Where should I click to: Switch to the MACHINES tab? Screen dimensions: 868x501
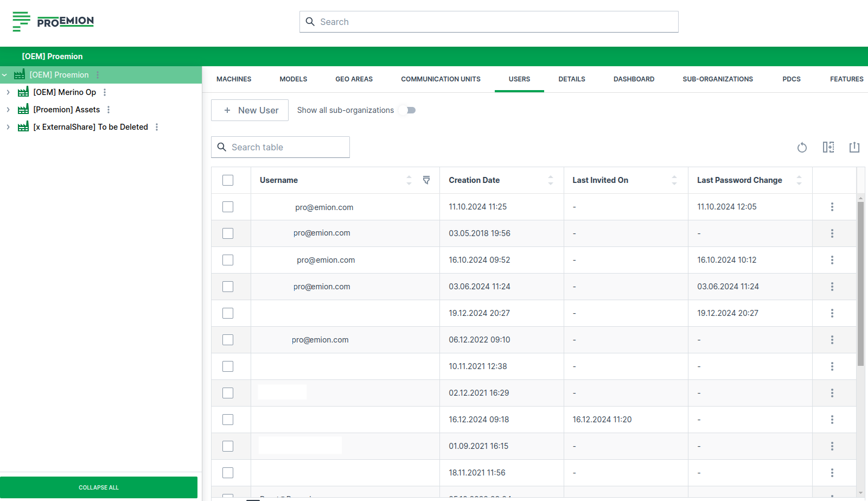tap(233, 79)
